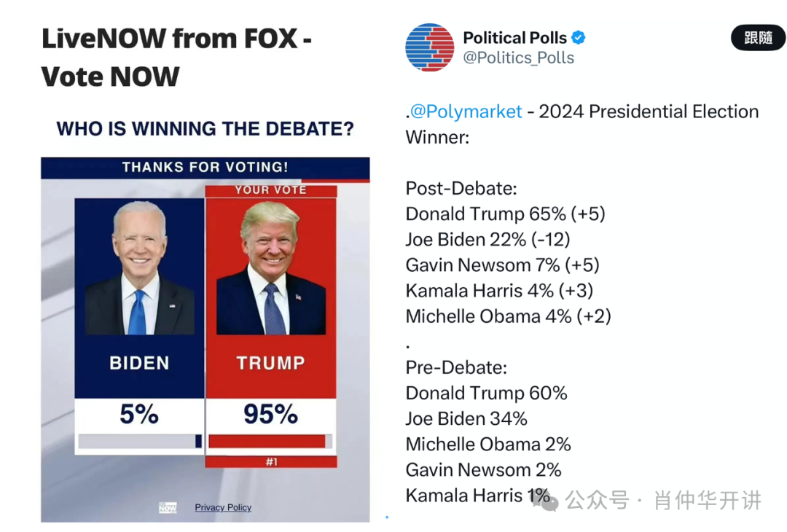Click the LiveNOW logo beside Privacy Policy
This screenshot has width=787, height=532.
[168, 507]
